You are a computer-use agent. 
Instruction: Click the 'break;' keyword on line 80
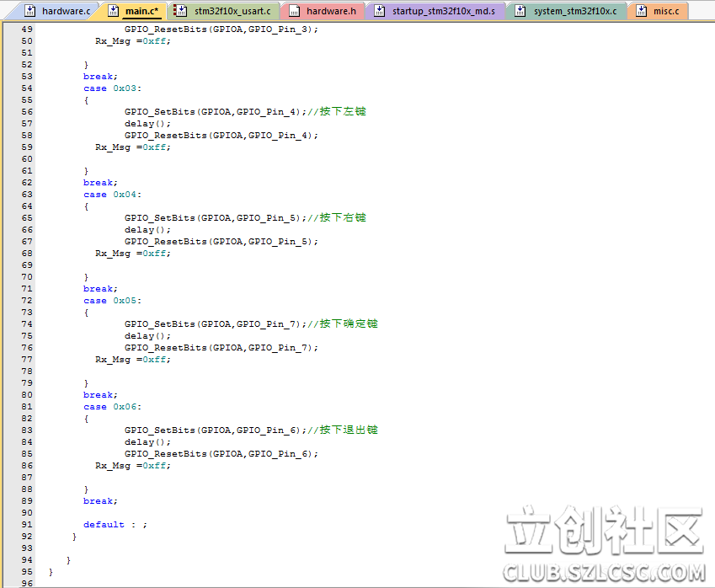pyautogui.click(x=100, y=395)
